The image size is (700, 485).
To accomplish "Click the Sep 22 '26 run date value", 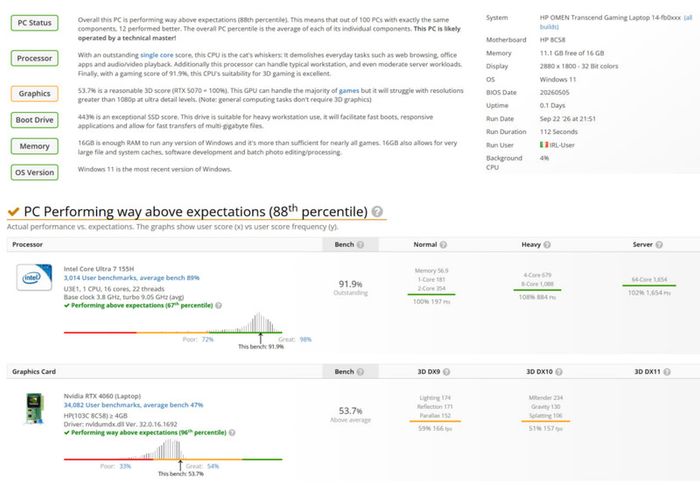I will [567, 119].
